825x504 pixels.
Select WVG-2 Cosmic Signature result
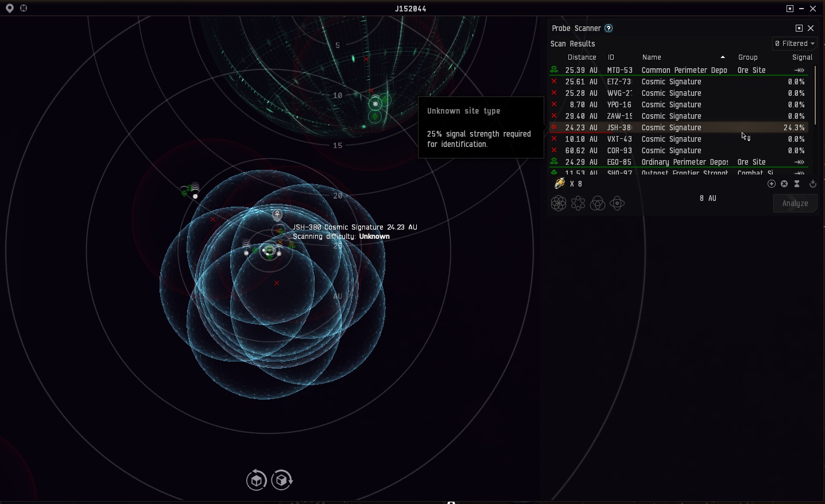pyautogui.click(x=679, y=93)
